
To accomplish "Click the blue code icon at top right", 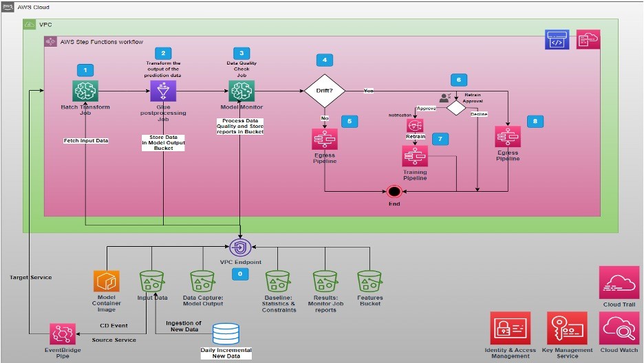I will pyautogui.click(x=557, y=41).
